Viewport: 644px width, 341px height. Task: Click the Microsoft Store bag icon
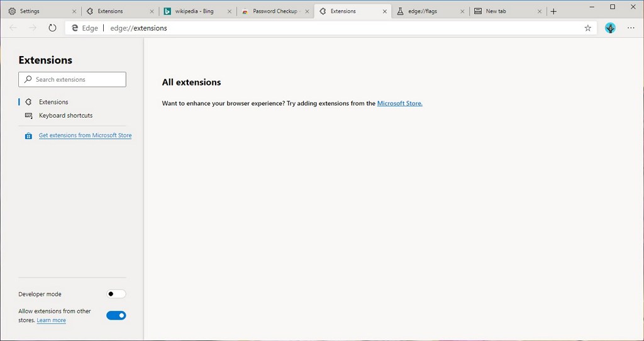(28, 135)
